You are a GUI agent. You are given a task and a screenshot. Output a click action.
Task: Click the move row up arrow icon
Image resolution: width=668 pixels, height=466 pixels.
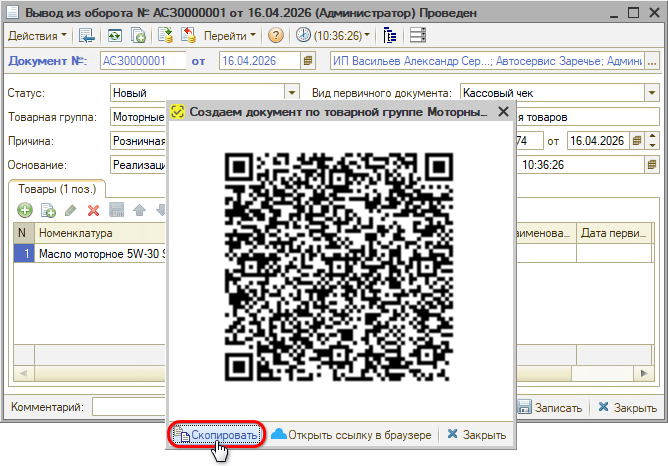(x=139, y=211)
